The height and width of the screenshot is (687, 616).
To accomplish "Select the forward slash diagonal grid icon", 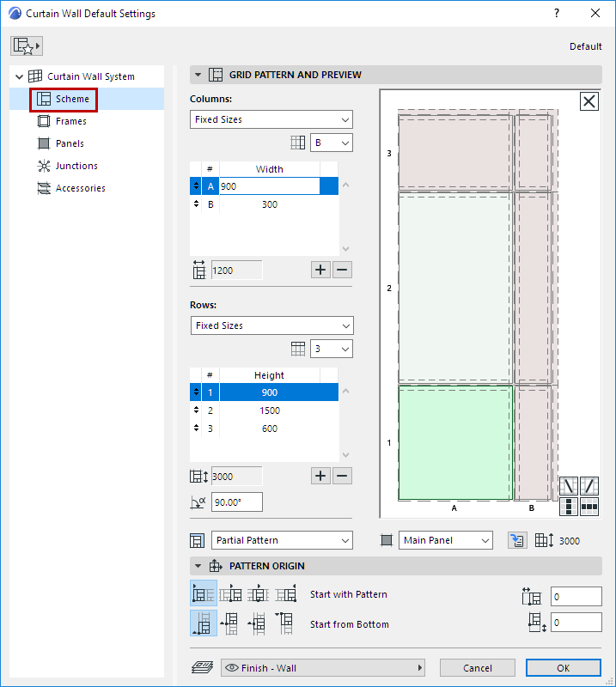I will 589,486.
